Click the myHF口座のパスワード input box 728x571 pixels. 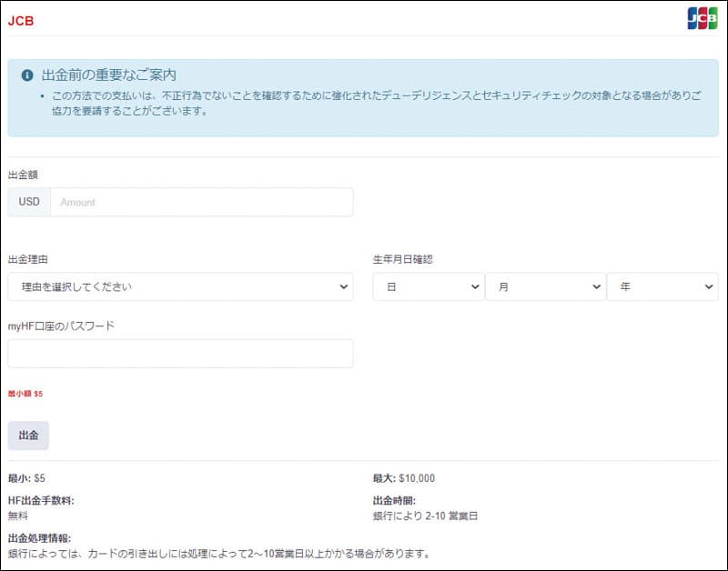pyautogui.click(x=180, y=354)
